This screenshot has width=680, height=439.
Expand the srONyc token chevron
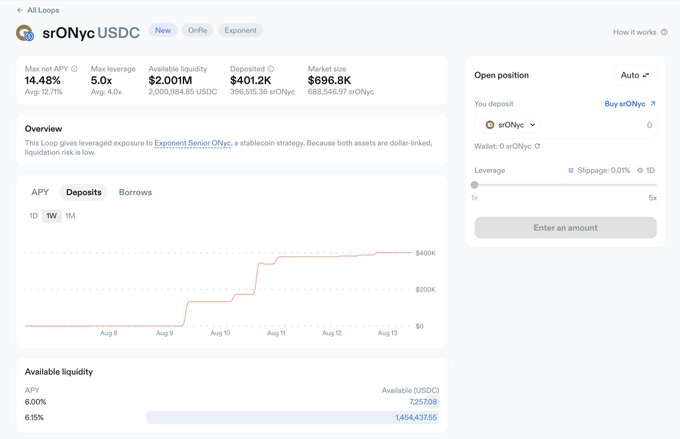point(533,125)
